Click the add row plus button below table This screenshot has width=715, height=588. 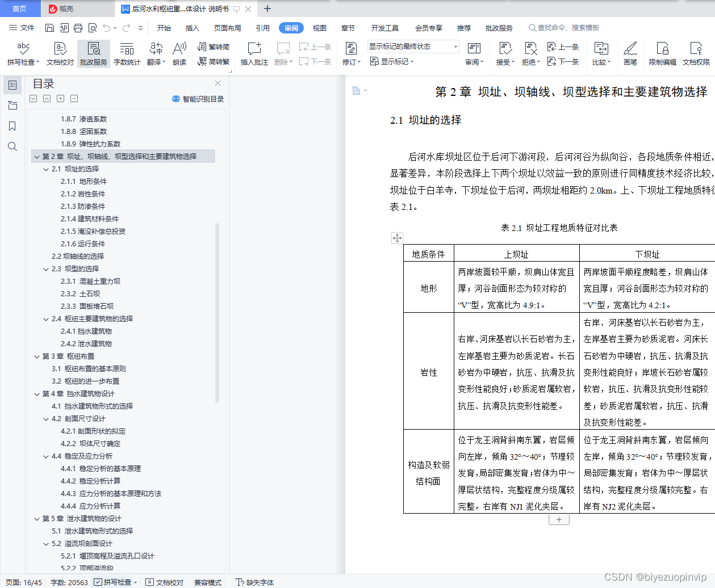(x=559, y=519)
